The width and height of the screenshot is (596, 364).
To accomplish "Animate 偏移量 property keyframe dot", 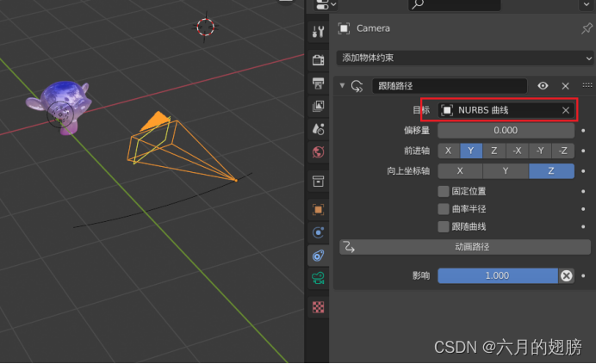I will click(x=583, y=131).
